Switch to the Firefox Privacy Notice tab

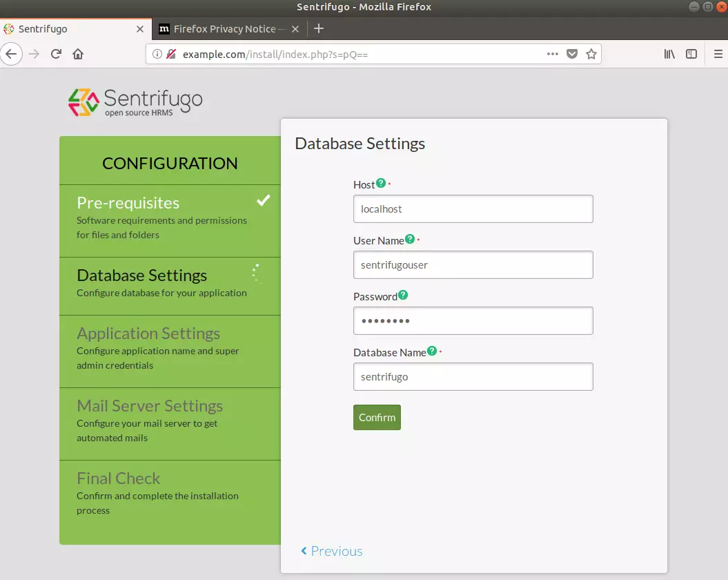pos(229,29)
